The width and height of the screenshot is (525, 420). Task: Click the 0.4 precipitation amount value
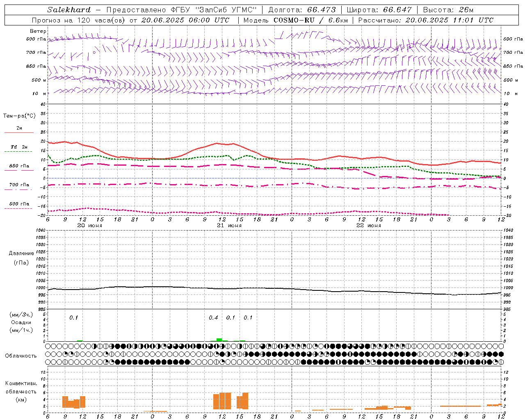pyautogui.click(x=213, y=317)
